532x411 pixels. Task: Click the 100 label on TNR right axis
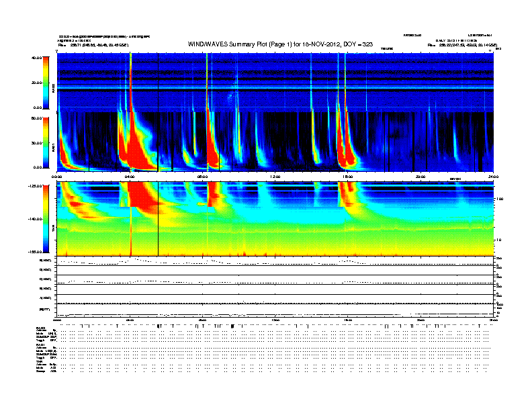500,199
